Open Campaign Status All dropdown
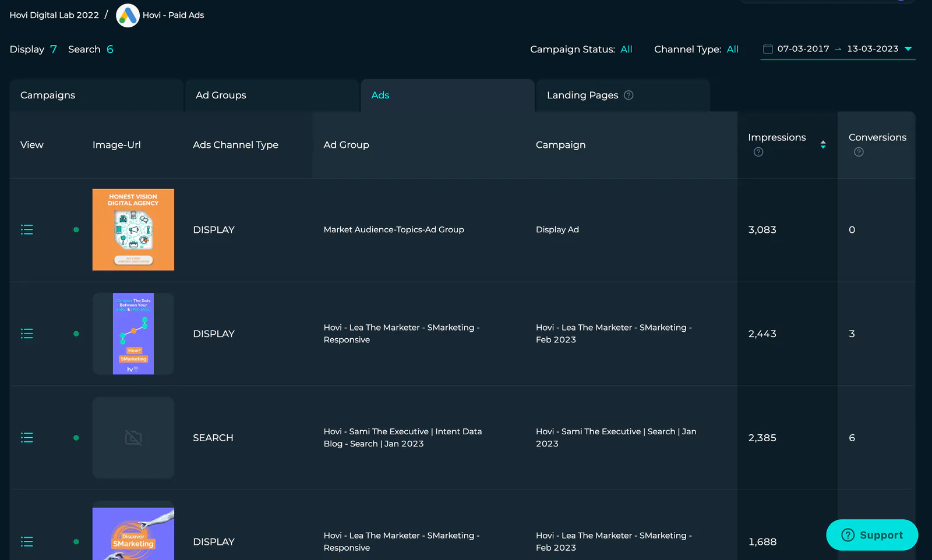The width and height of the screenshot is (932, 560). click(626, 49)
